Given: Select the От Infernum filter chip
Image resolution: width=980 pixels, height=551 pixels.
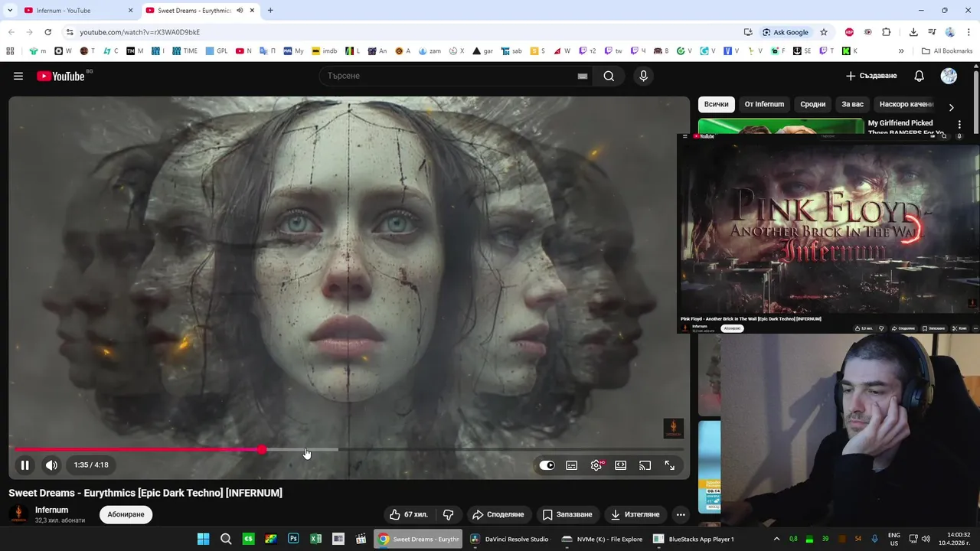Looking at the screenshot, I should (x=764, y=104).
